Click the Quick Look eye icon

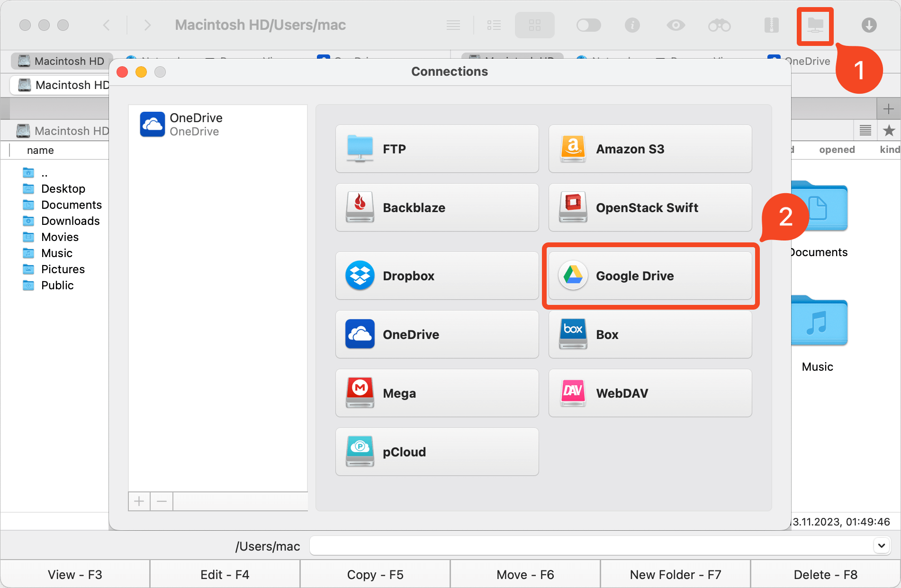click(676, 25)
